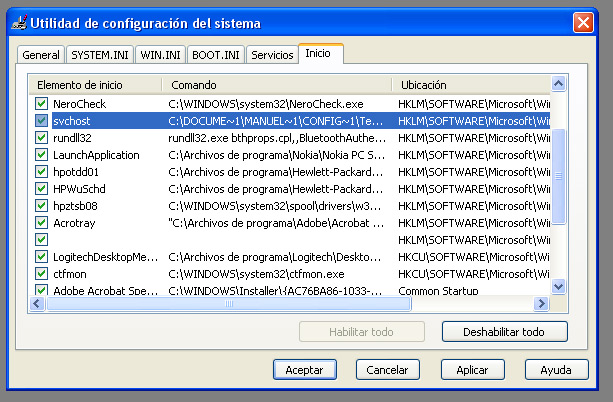
Task: Toggle the hpotdd01 checkbox
Action: click(x=41, y=172)
